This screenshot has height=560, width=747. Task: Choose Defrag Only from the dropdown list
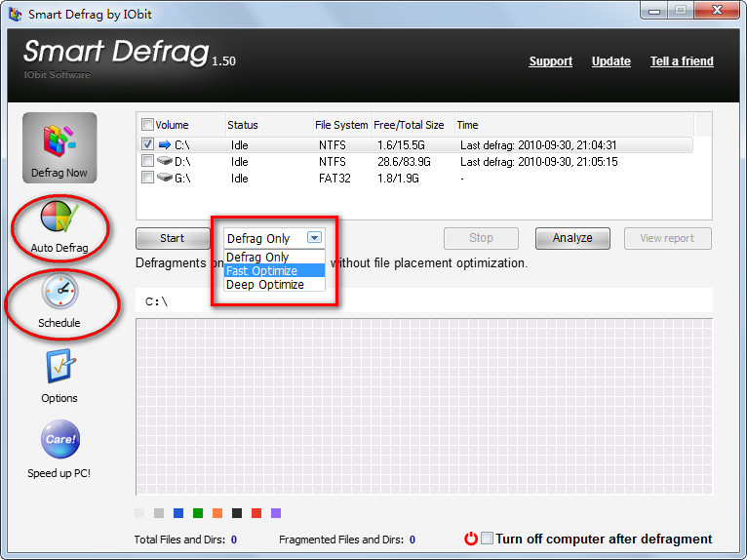point(274,257)
